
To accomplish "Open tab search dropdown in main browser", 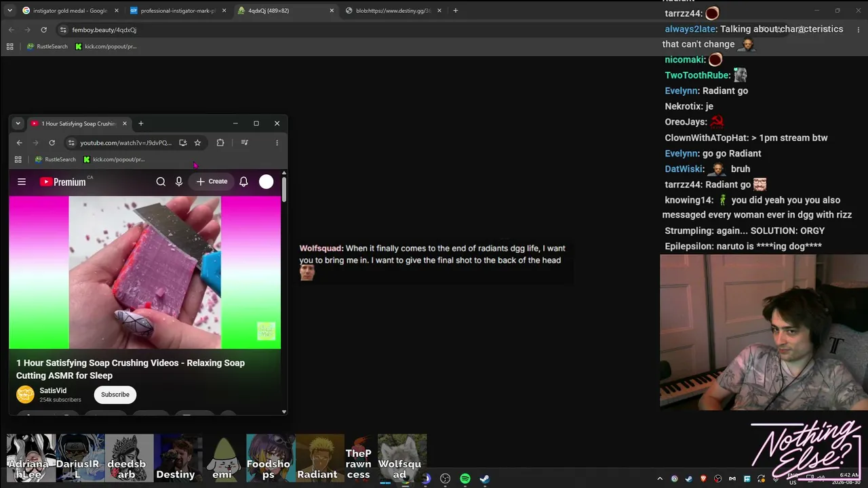I will tap(8, 11).
